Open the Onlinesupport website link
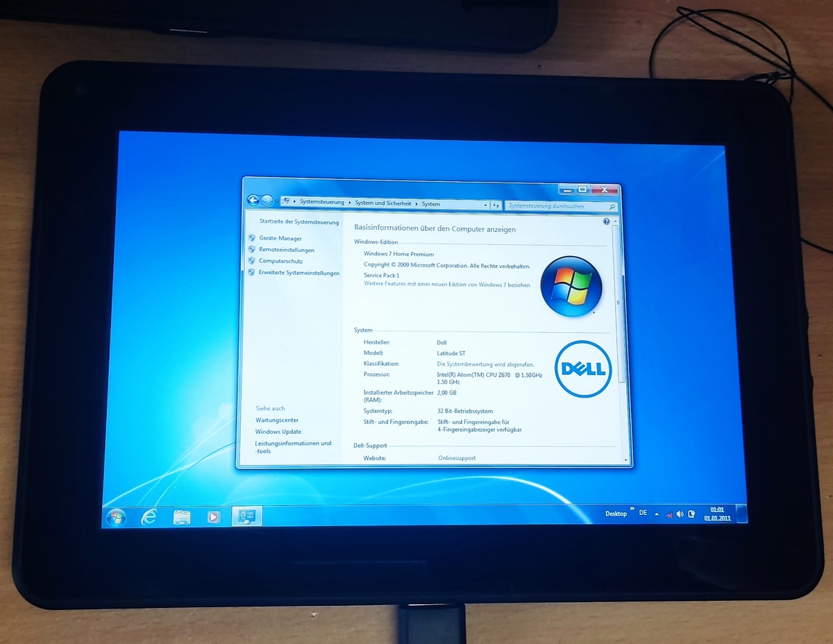Image resolution: width=833 pixels, height=644 pixels. click(457, 458)
